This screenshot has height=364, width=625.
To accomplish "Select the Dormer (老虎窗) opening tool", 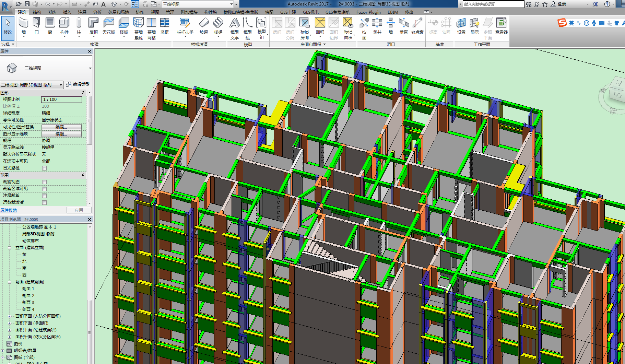I will (417, 26).
